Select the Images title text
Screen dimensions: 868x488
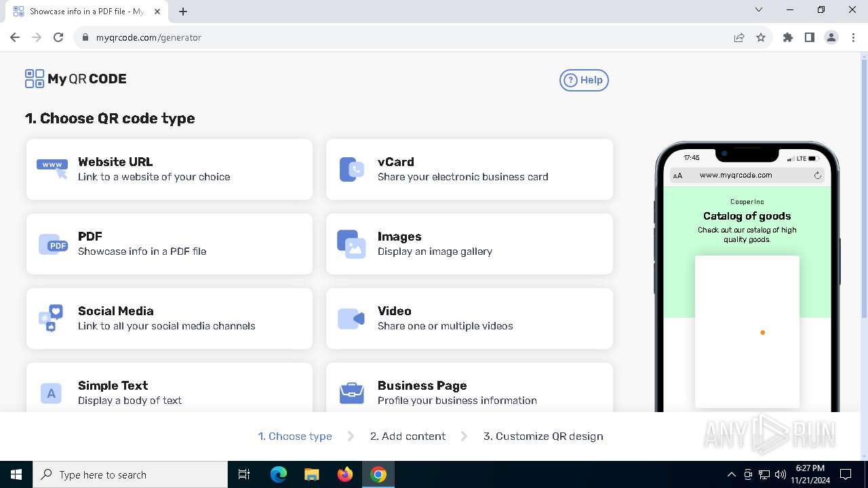point(399,237)
